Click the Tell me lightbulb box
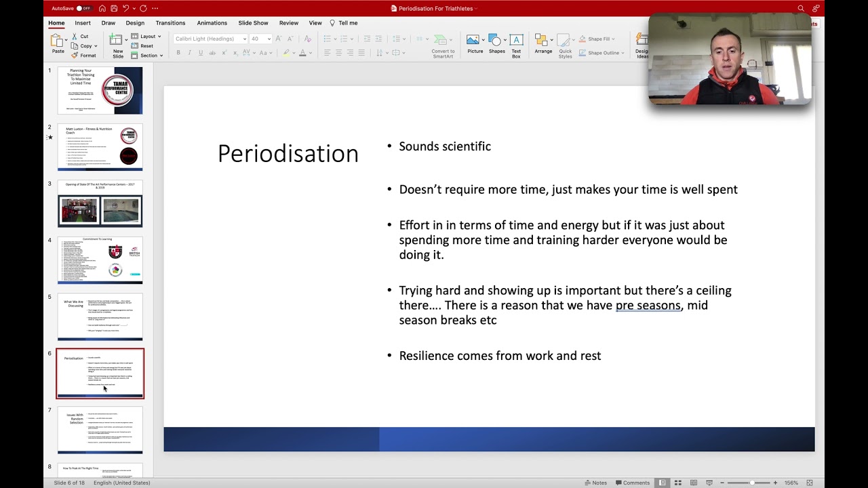Viewport: 868px width, 488px height. (x=344, y=23)
